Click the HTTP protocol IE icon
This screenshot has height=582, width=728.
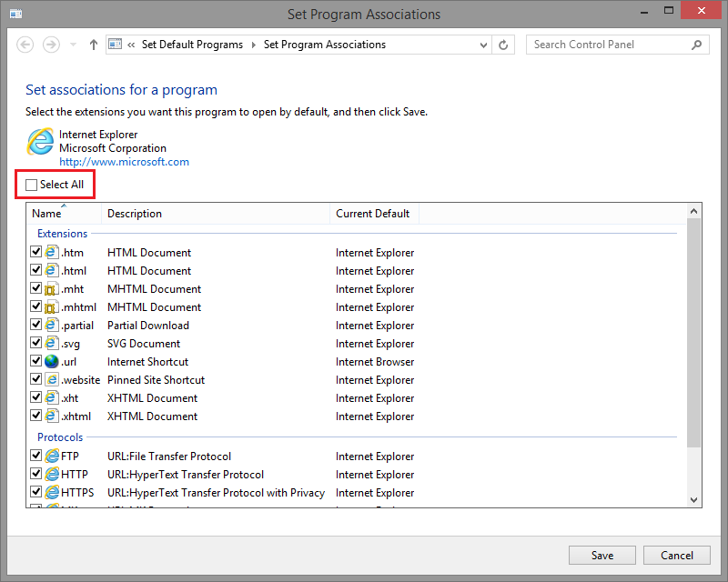(x=52, y=474)
